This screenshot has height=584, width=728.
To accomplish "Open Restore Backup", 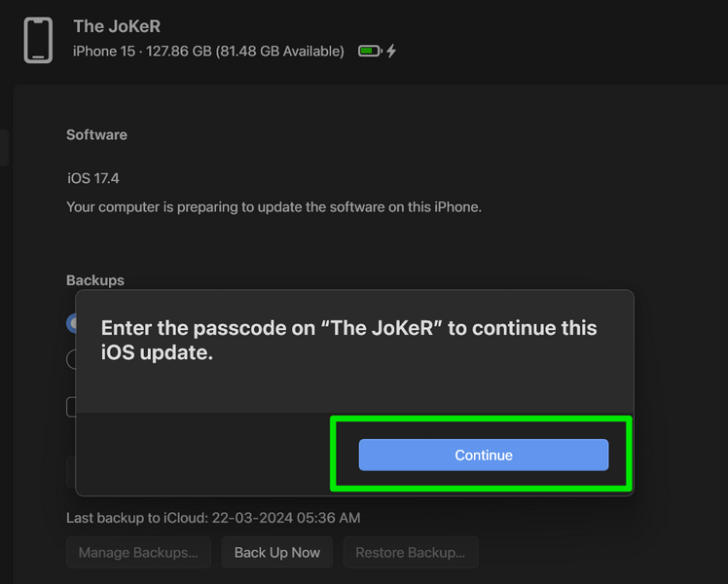I will tap(411, 553).
